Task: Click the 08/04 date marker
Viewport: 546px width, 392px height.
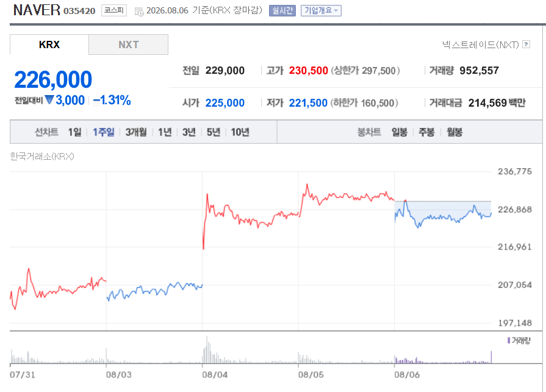Action: point(215,375)
